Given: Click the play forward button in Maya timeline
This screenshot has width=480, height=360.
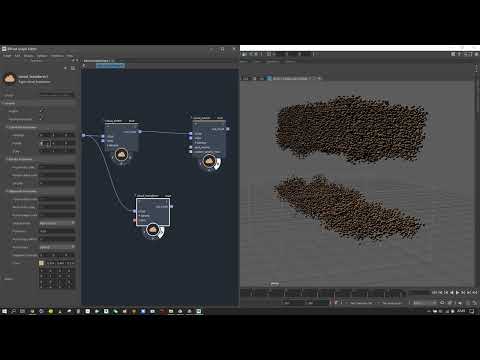Looking at the screenshot, I should click(458, 292).
